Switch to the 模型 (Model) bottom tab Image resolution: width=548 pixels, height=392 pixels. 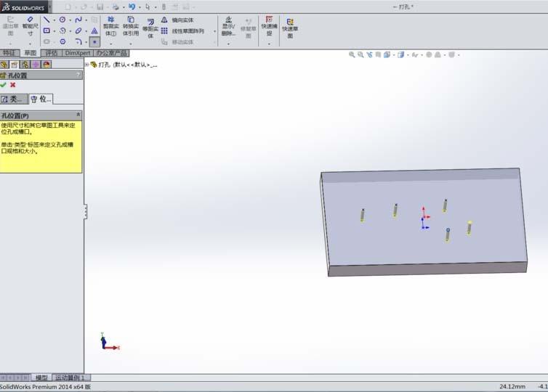click(x=41, y=377)
